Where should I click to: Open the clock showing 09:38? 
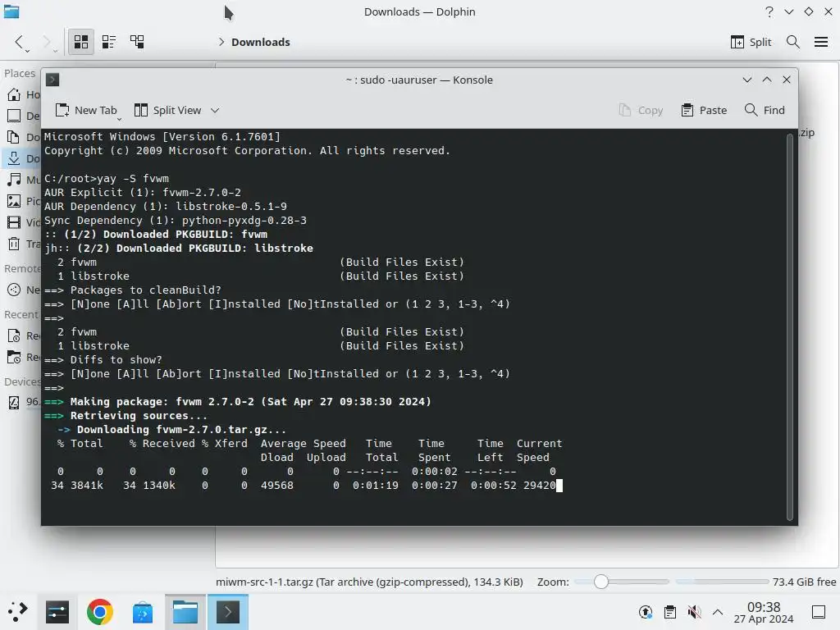pos(764,612)
